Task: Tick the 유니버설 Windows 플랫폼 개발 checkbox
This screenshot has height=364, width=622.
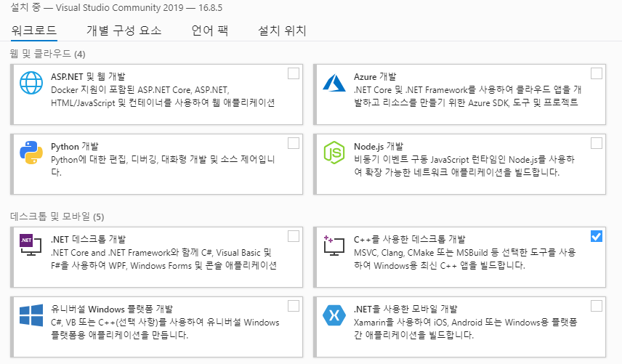Action: pyautogui.click(x=294, y=306)
